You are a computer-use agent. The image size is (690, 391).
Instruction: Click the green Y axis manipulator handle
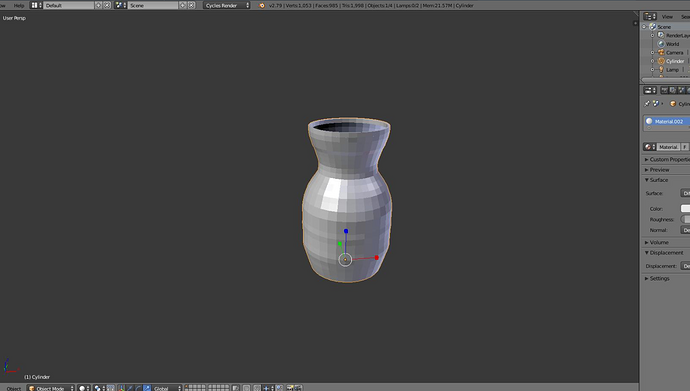340,243
